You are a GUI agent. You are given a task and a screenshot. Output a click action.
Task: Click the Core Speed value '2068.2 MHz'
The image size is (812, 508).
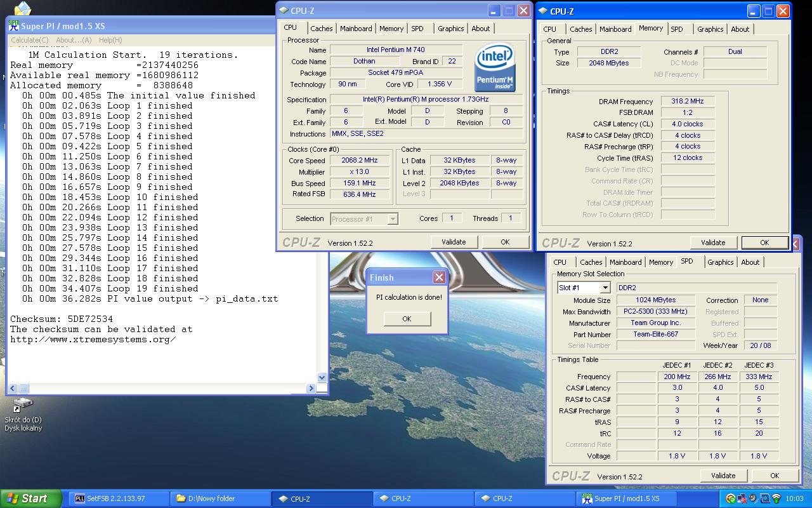[x=360, y=161]
